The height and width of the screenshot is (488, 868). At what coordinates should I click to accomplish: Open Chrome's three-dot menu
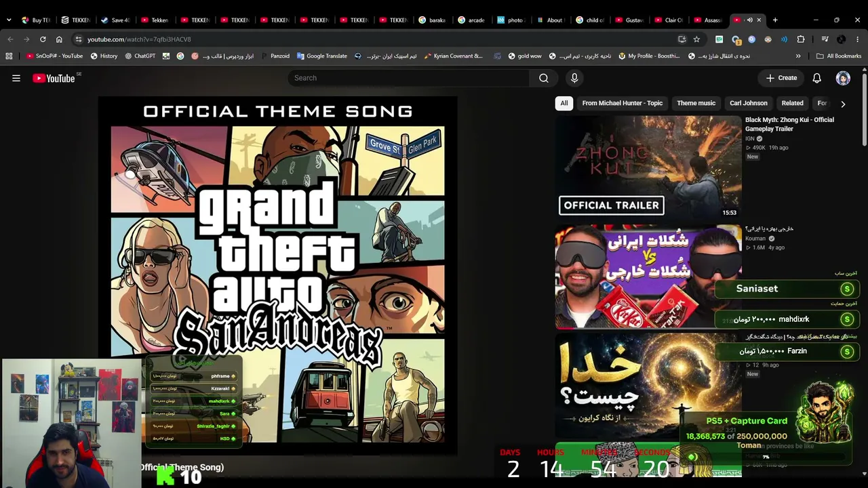point(858,39)
